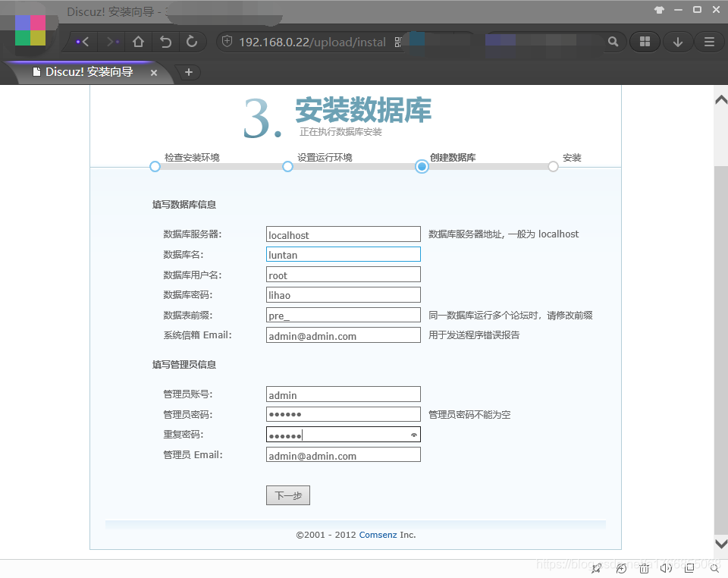The image size is (728, 578).
Task: Reload the page with refresh icon
Action: (192, 42)
